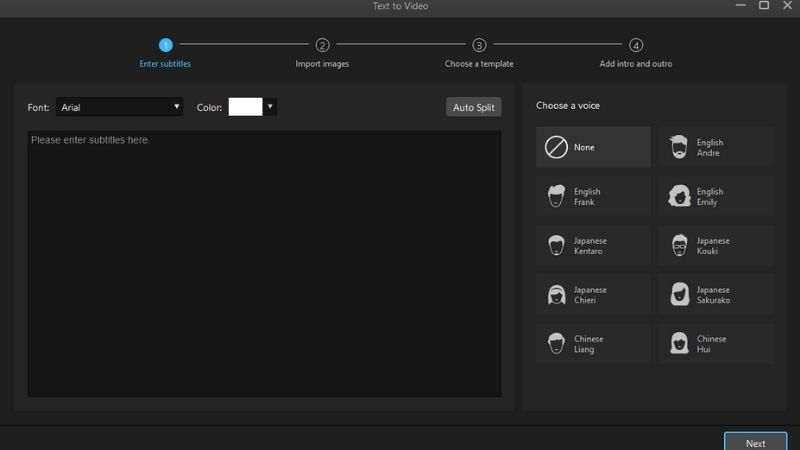Viewport: 800px width, 450px height.
Task: Click the "Color:" label
Action: tap(209, 107)
